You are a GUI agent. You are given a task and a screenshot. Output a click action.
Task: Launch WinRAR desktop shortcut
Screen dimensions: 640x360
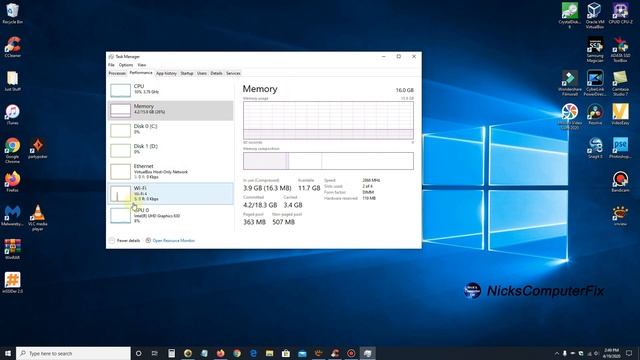tap(12, 249)
